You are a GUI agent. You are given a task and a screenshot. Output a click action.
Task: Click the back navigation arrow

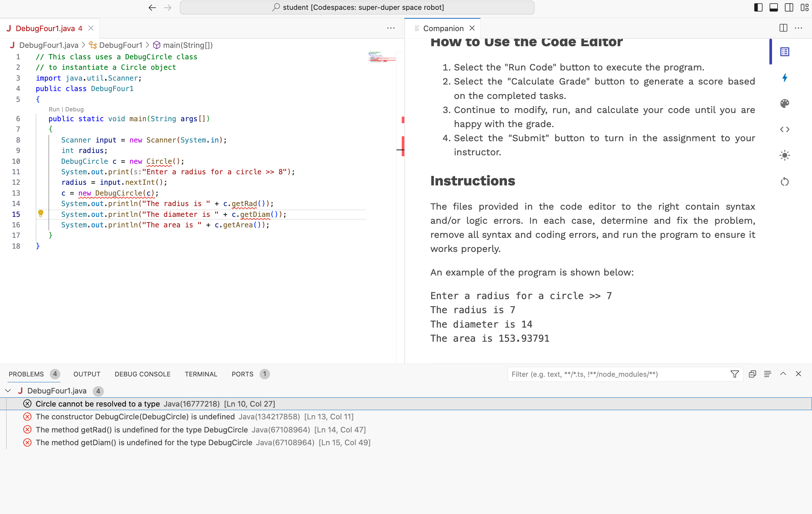click(x=152, y=7)
